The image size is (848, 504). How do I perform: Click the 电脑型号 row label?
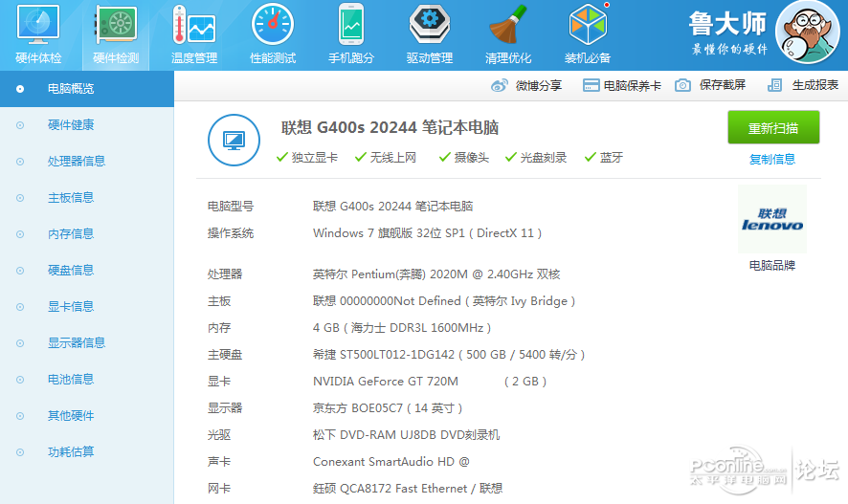pyautogui.click(x=231, y=206)
